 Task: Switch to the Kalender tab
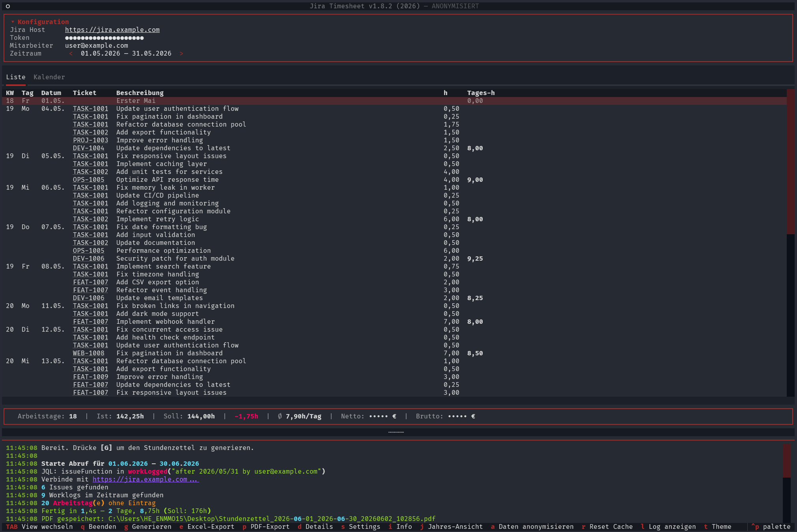[x=49, y=77]
